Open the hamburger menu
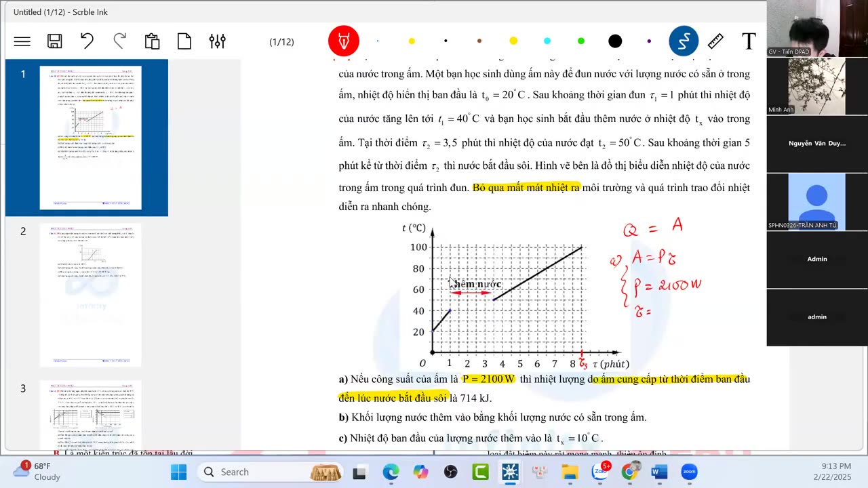 pyautogui.click(x=22, y=42)
